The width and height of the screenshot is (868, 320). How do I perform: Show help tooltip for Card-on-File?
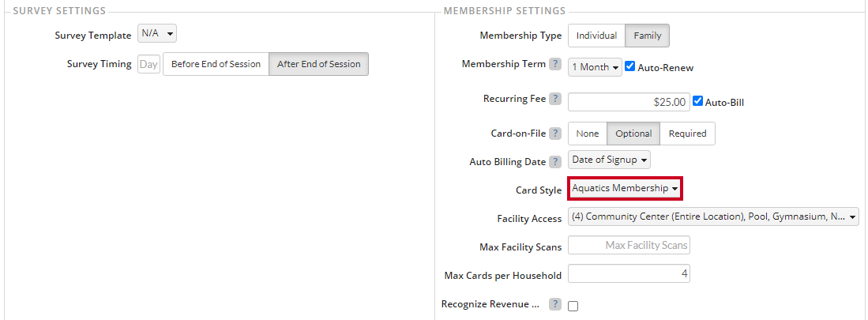click(x=554, y=134)
